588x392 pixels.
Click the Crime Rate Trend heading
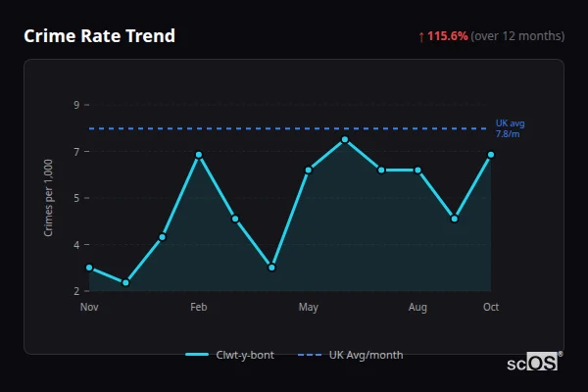99,36
